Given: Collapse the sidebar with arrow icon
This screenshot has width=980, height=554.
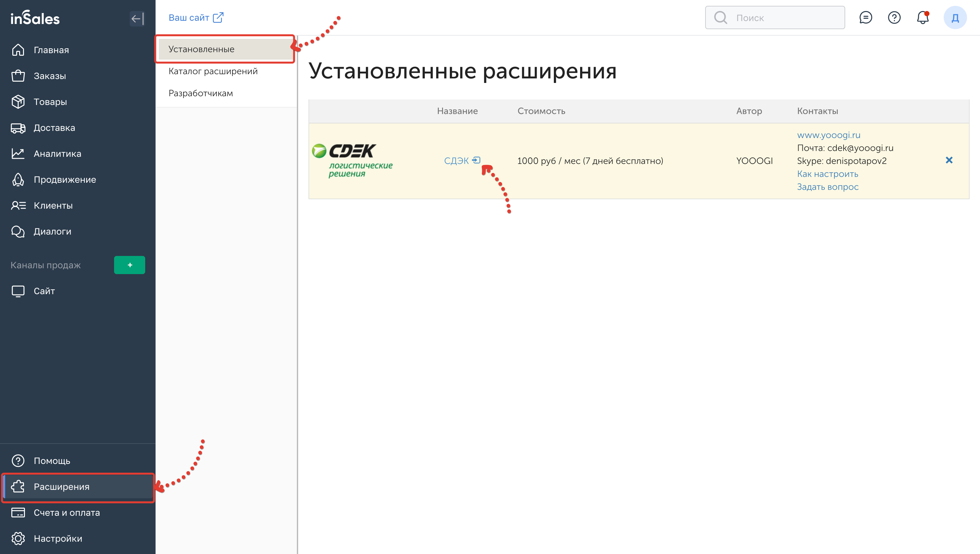Looking at the screenshot, I should click(x=137, y=18).
